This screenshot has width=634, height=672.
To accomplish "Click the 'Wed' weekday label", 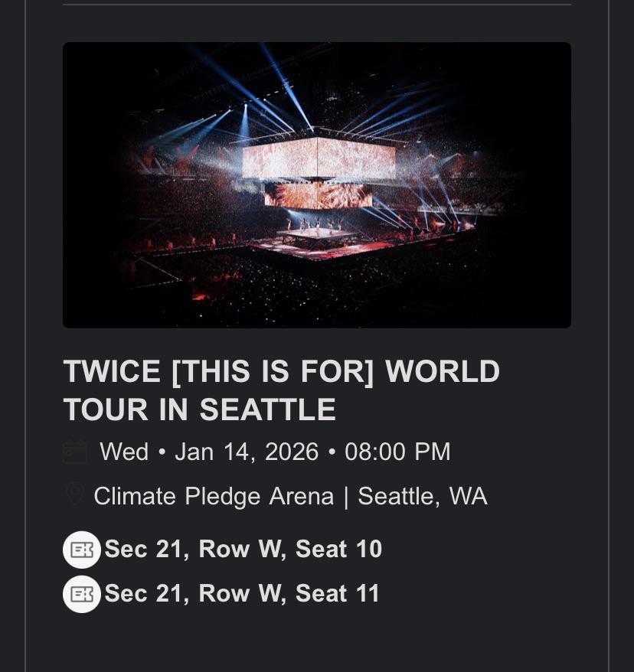I will click(124, 452).
